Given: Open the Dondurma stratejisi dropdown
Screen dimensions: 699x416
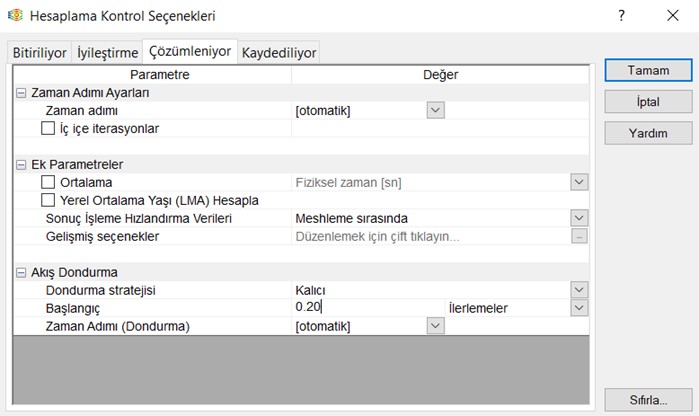Looking at the screenshot, I should pos(579,290).
